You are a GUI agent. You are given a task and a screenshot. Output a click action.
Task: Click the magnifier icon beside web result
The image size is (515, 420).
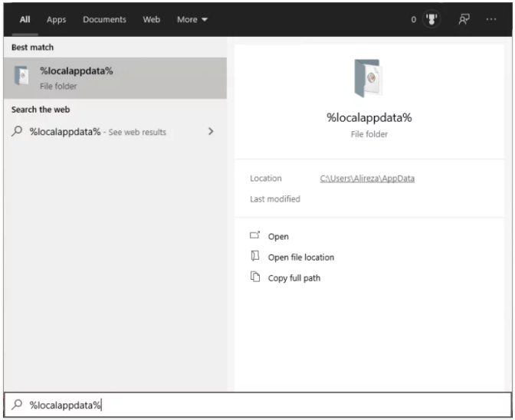17,131
